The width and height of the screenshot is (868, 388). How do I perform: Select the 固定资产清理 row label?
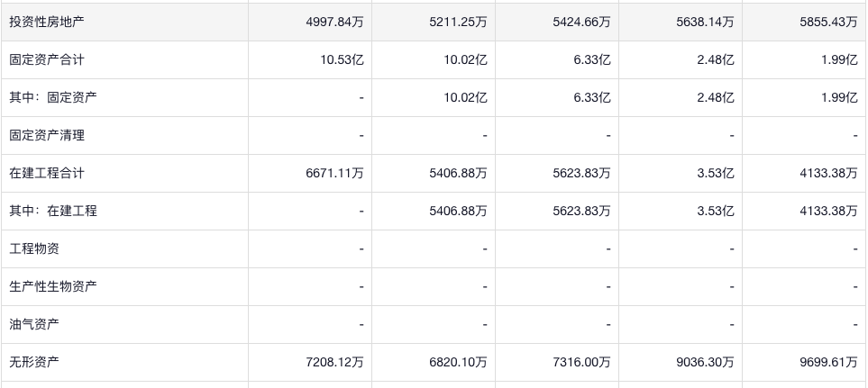click(x=46, y=136)
